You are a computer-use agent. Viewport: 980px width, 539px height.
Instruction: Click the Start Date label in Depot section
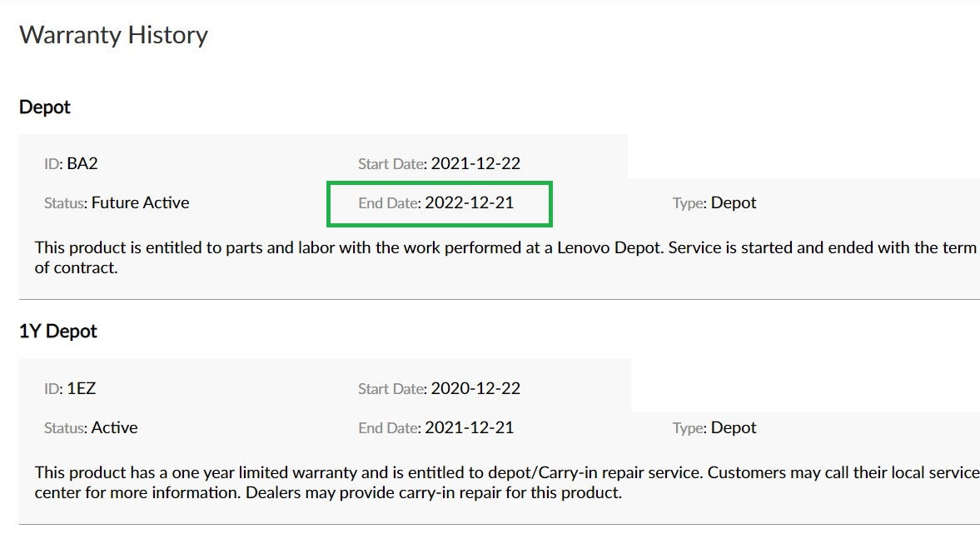pos(392,164)
